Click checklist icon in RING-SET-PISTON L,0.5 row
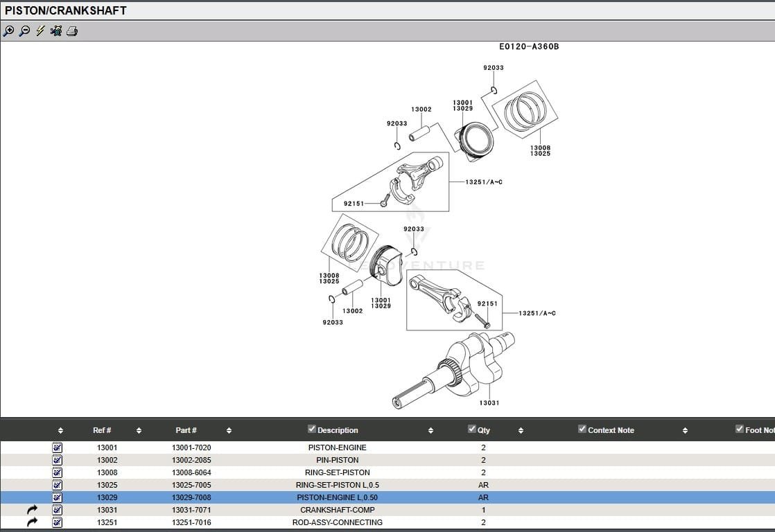 click(x=58, y=485)
